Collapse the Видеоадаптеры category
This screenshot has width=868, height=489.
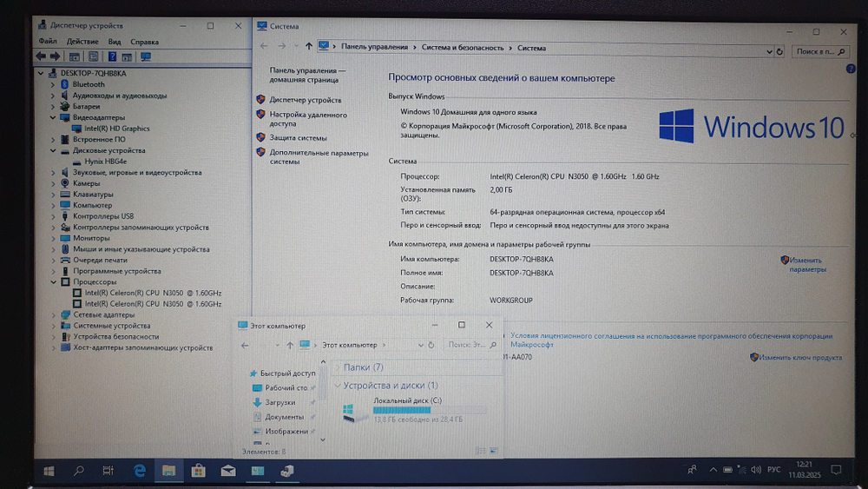pos(53,117)
